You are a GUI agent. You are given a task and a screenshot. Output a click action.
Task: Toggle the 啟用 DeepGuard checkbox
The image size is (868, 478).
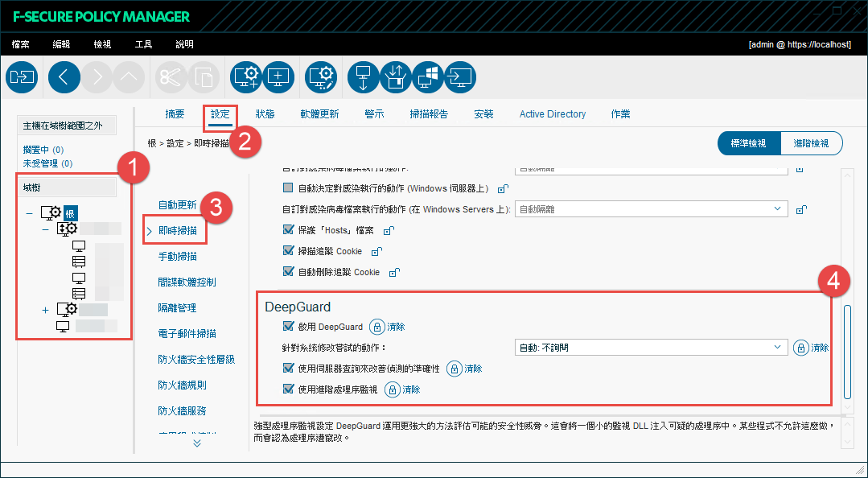pos(288,326)
